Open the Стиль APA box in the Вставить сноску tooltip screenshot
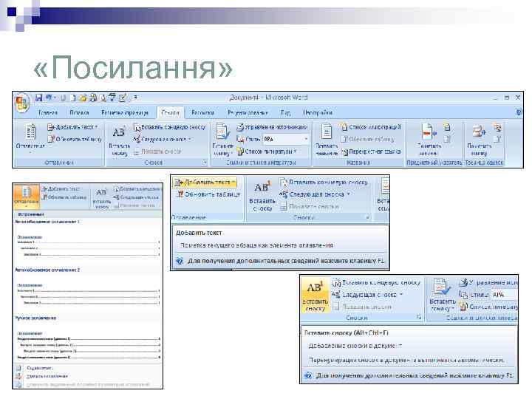532x399 pixels. (x=503, y=295)
